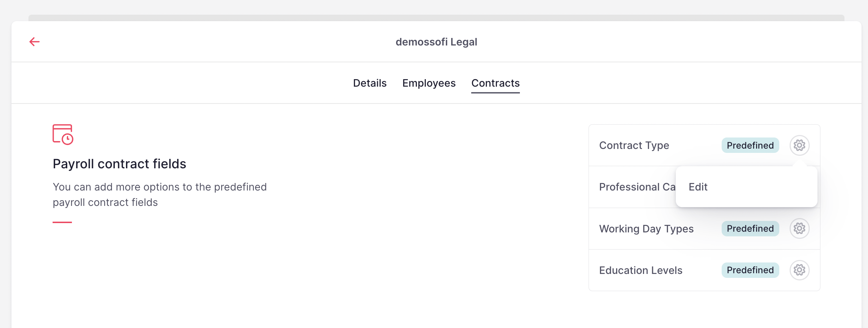Click the Predefined badge for Education Levels

tap(750, 270)
